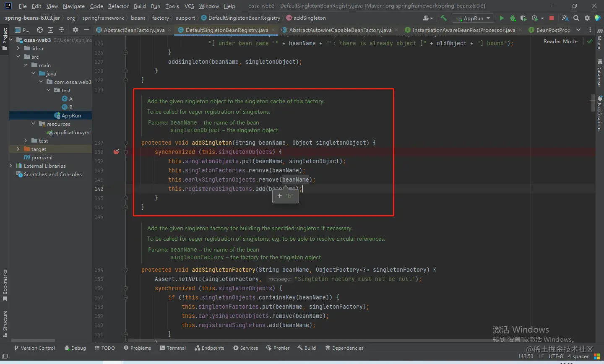Open the profiler run dropdown arrow

tap(542, 18)
